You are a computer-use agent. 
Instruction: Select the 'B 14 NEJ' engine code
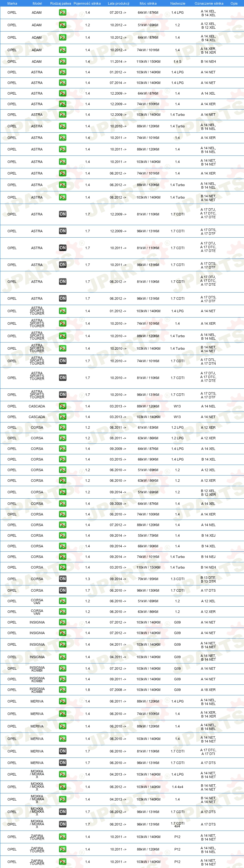tap(208, 557)
